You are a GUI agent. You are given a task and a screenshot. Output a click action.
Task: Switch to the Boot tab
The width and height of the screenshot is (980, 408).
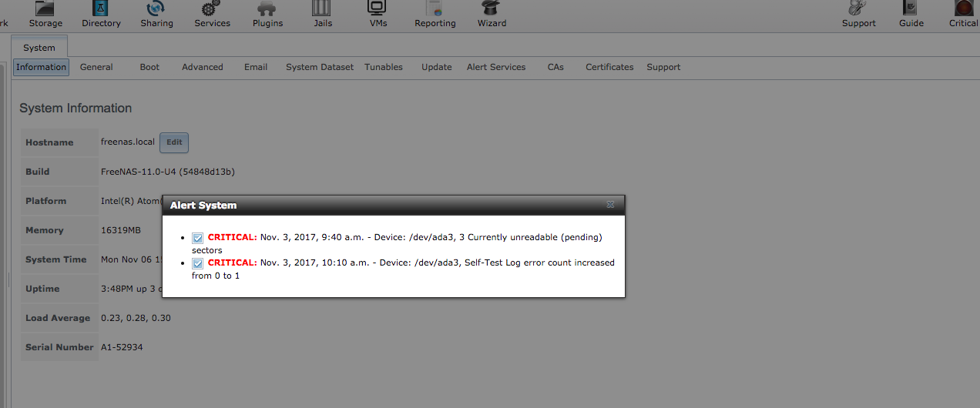pos(149,67)
